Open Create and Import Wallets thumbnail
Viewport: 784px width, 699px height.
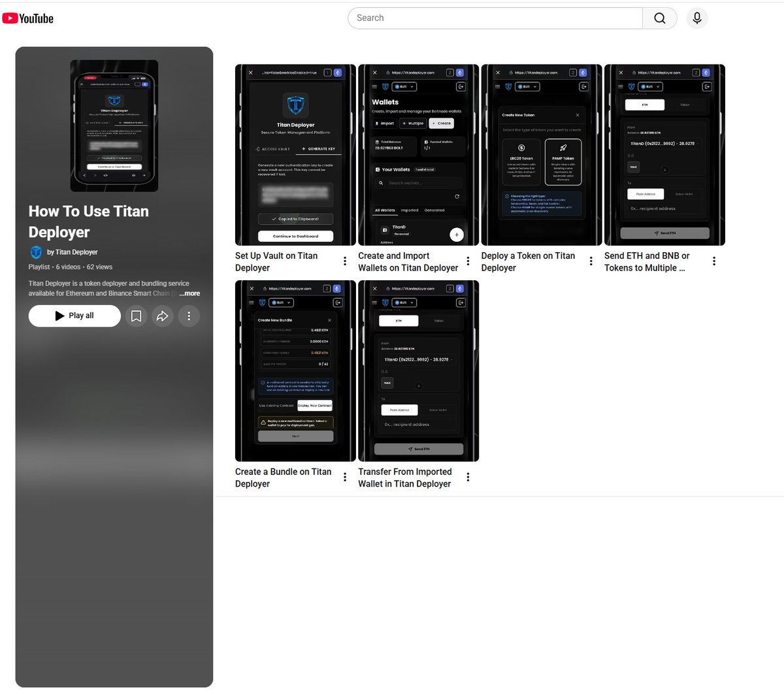coord(418,155)
